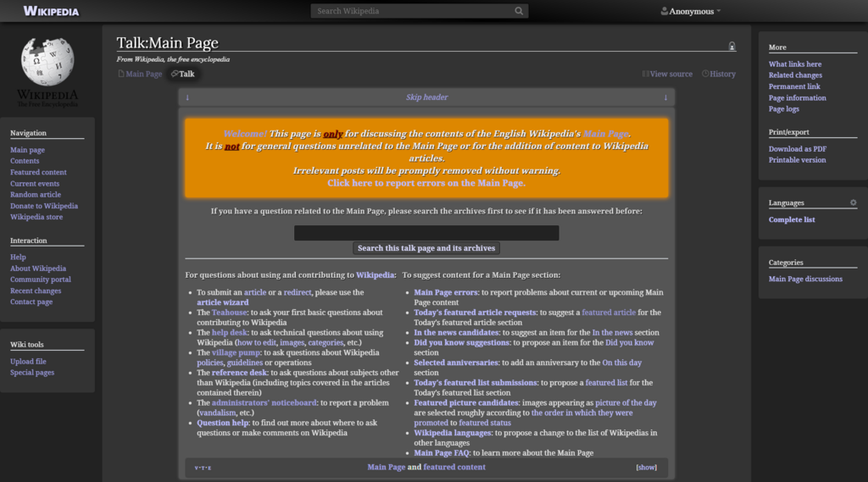
Task: Click the left down-arrow on Skip header bar
Action: (x=187, y=97)
